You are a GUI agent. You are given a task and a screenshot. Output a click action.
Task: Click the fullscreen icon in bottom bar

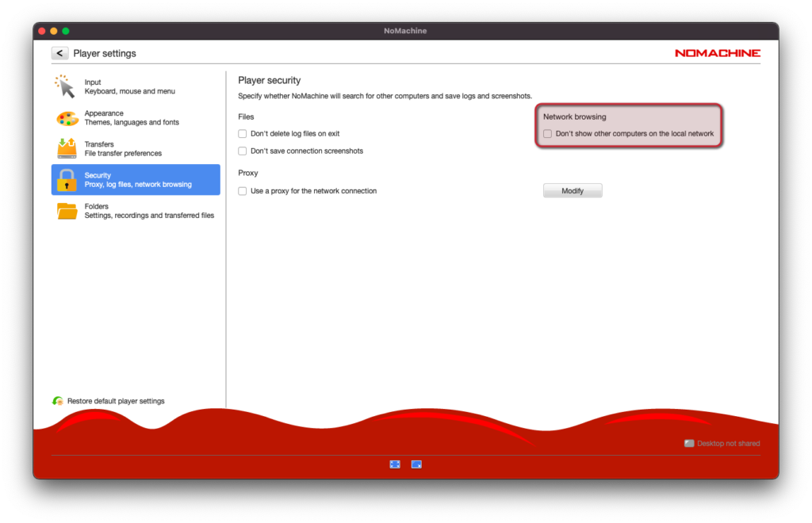click(395, 464)
